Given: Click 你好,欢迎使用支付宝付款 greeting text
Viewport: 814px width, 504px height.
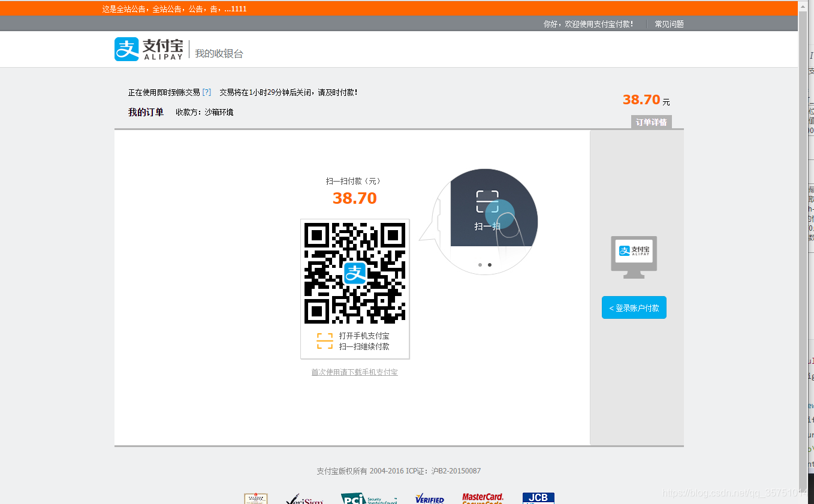Looking at the screenshot, I should pos(588,24).
